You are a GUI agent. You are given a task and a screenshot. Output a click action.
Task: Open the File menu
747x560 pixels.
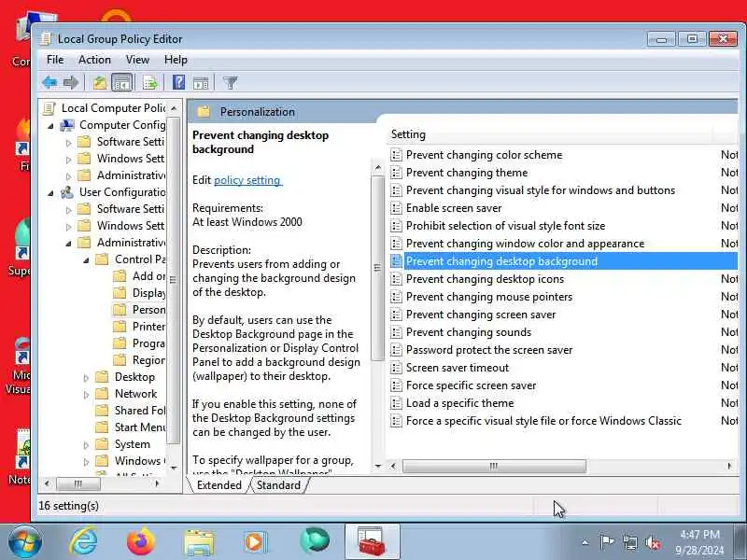coord(55,60)
